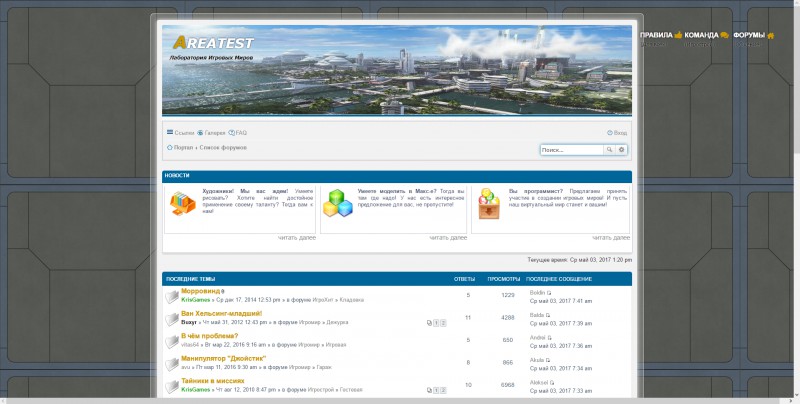Click the power icon beside Вход
The height and width of the screenshot is (404, 800).
(610, 133)
